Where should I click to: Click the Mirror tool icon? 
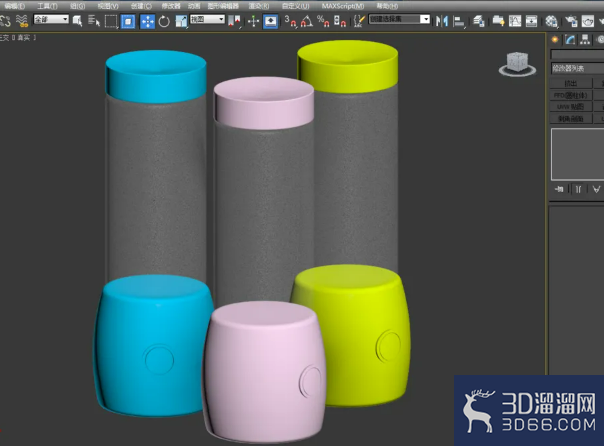point(442,21)
